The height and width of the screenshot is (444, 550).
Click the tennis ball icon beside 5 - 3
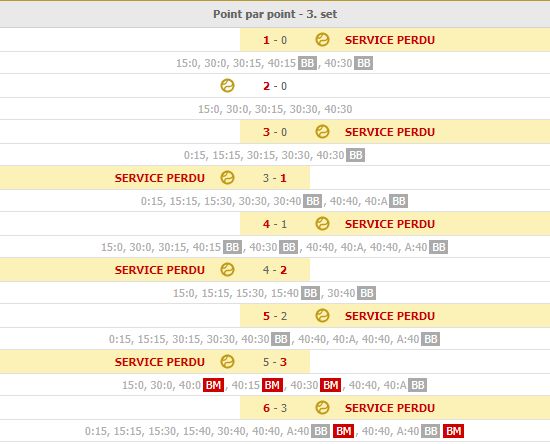point(227,361)
